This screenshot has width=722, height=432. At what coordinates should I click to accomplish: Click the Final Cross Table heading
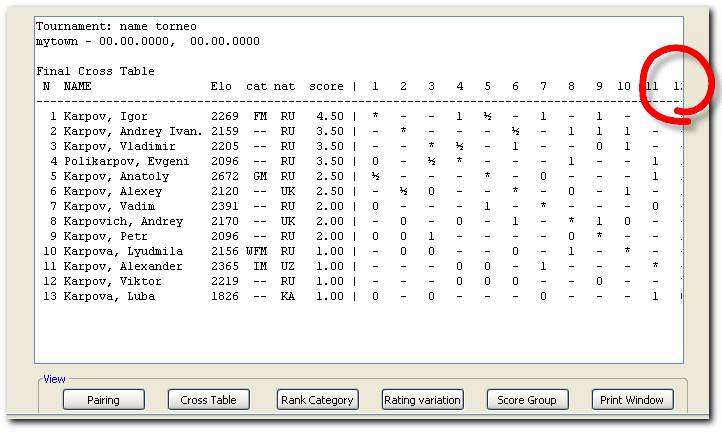click(95, 72)
